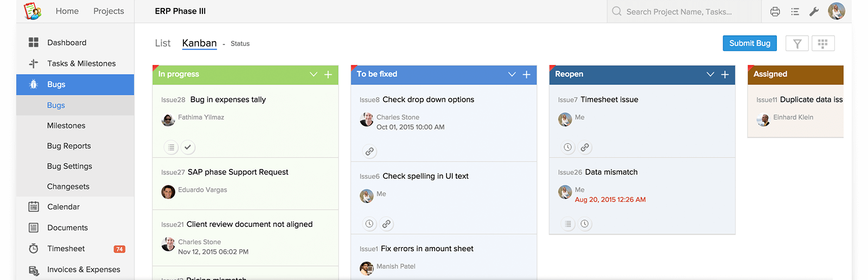Open Projects link in top navigation
Image resolution: width=868 pixels, height=280 pixels.
tap(108, 11)
